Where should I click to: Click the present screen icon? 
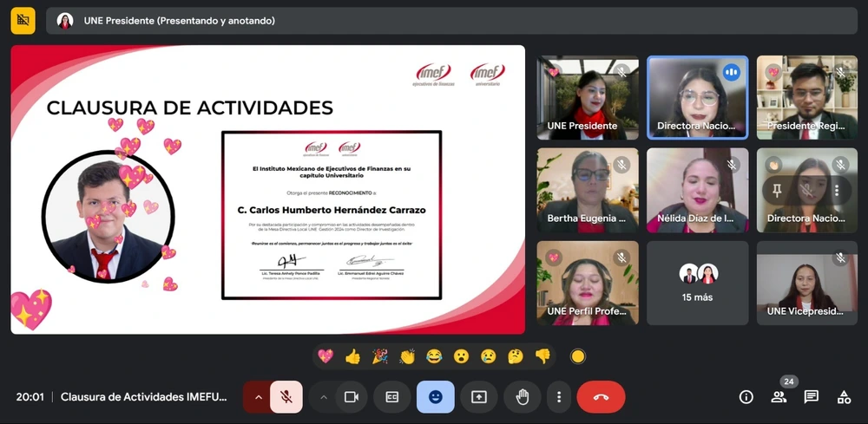tap(479, 397)
